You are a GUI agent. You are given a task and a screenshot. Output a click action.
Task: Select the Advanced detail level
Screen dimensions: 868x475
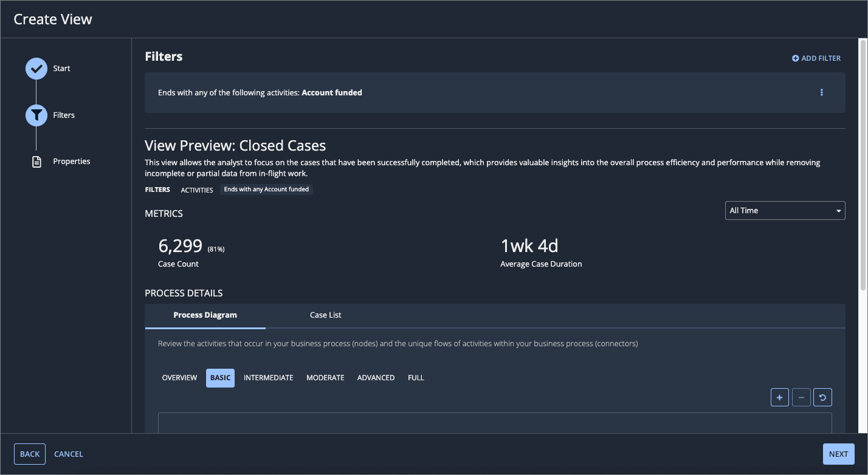tap(376, 378)
